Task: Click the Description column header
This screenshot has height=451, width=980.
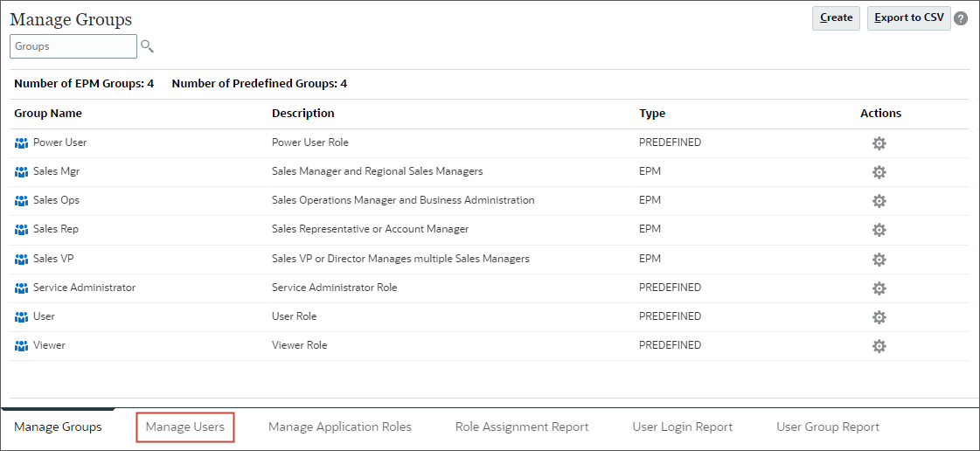Action: coord(303,114)
